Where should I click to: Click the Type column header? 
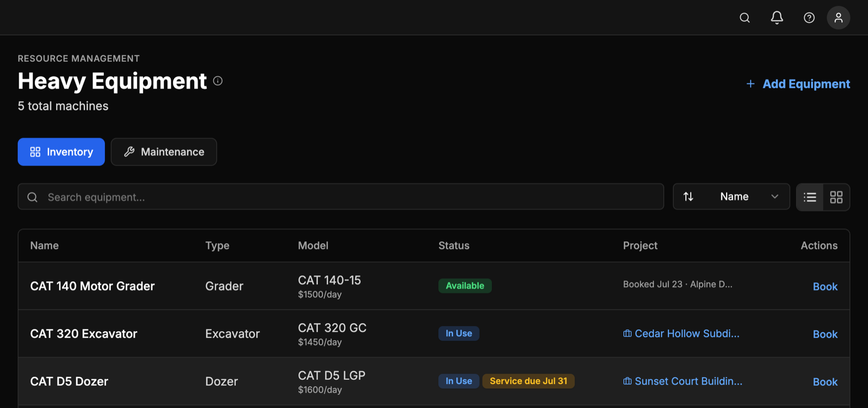[217, 245]
